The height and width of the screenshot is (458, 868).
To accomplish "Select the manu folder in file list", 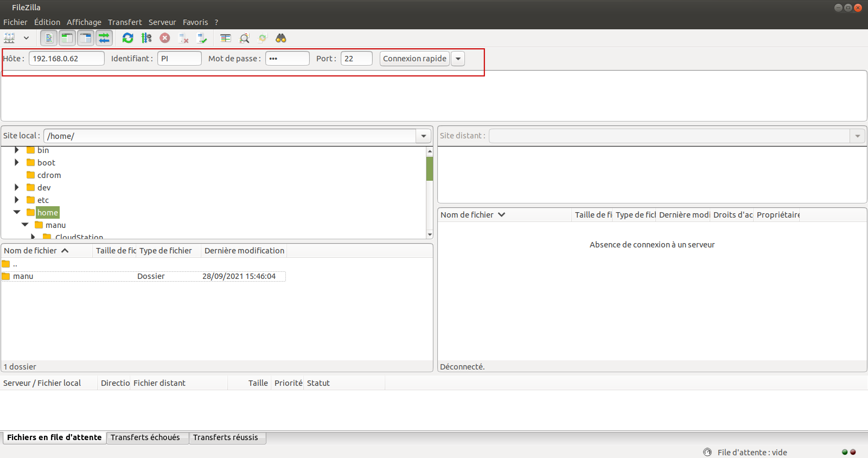I will (x=143, y=276).
